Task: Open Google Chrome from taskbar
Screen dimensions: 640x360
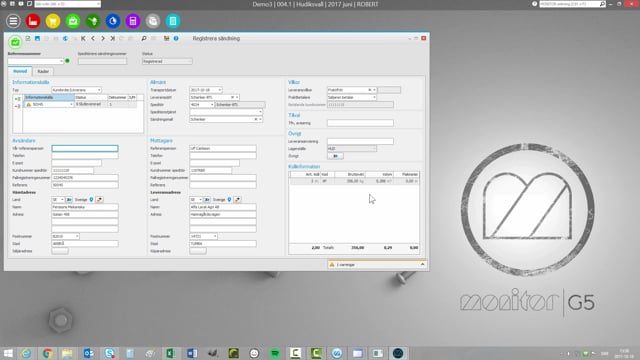Action: 47,353
